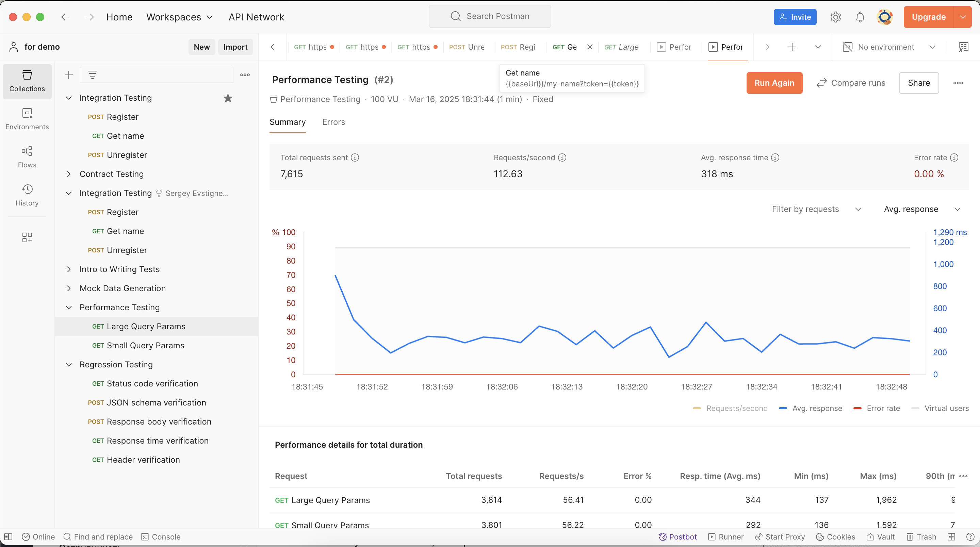The height and width of the screenshot is (547, 980).
Task: Click info icon next to Error rate
Action: coord(954,158)
